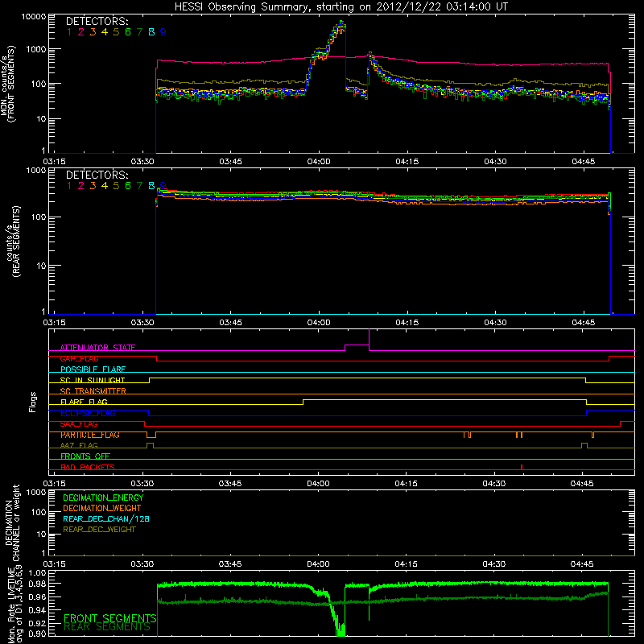Click red detector 1 in front segments legend
The width and height of the screenshot is (644, 644).
[69, 32]
